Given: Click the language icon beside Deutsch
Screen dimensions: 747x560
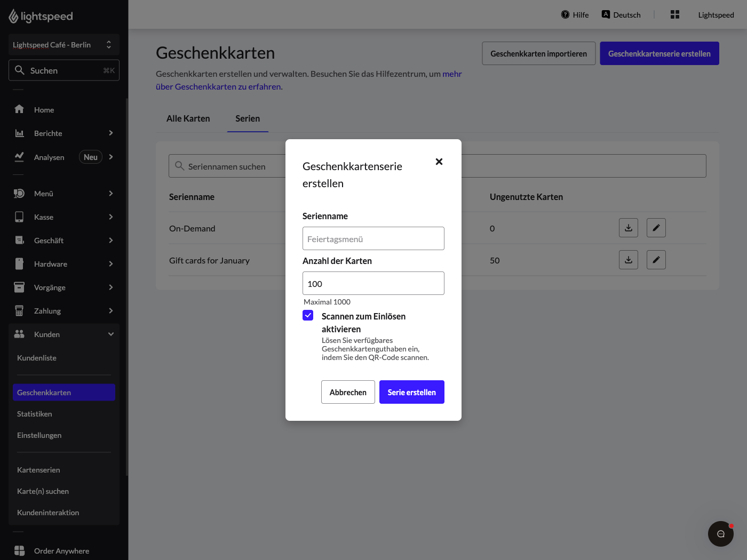Looking at the screenshot, I should (606, 14).
